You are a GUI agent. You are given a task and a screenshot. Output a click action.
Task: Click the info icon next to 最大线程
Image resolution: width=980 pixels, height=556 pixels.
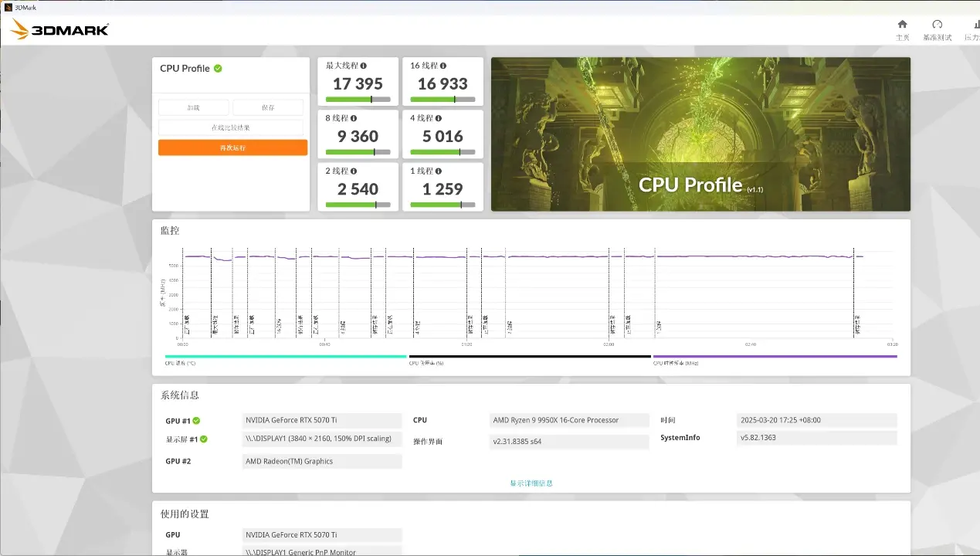tap(364, 66)
